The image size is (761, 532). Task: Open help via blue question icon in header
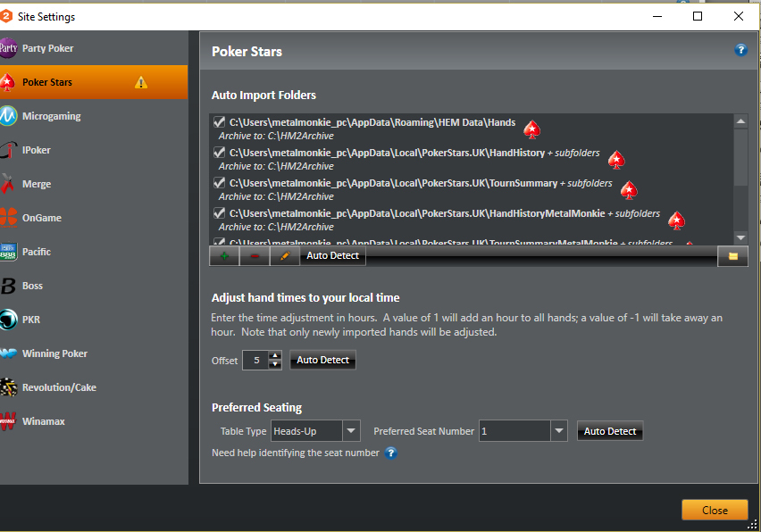[x=740, y=50]
